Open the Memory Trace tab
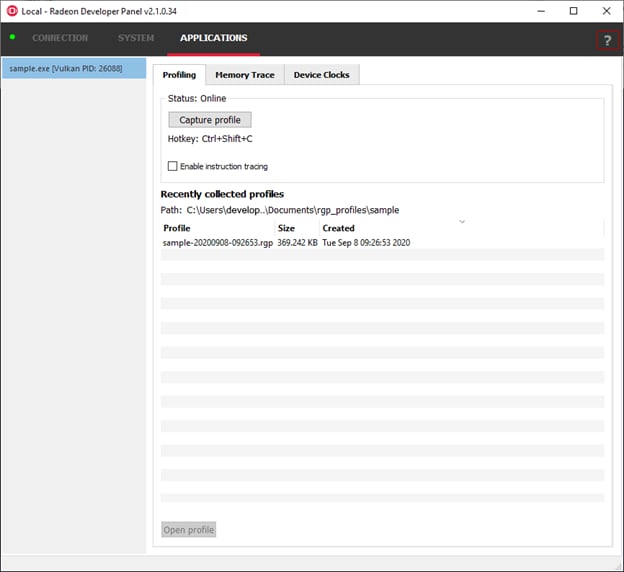The image size is (624, 572). tap(244, 75)
